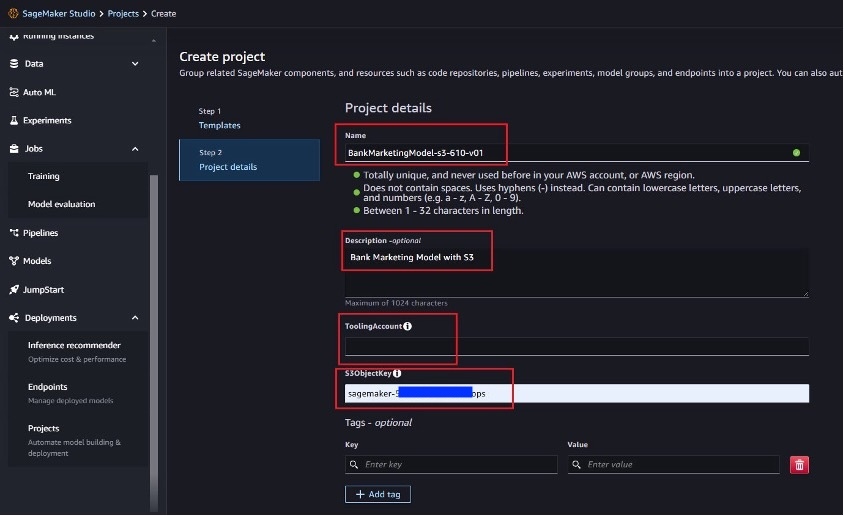Click the Pipelines icon
This screenshot has width=844, height=516.
click(14, 232)
